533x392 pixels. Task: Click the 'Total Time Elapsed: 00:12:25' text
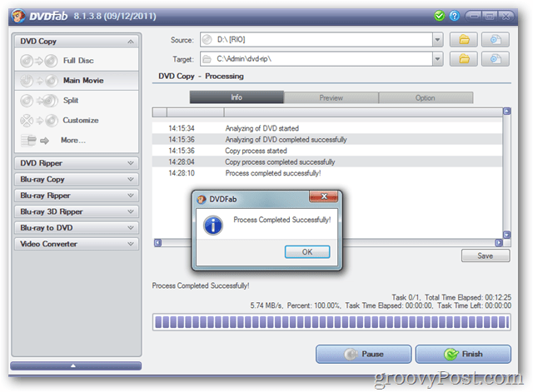point(468,298)
